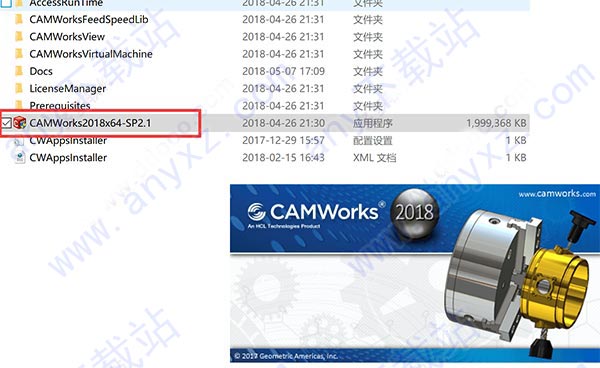600x368 pixels.
Task: Click the LicenseManager folder name
Action: tap(68, 89)
